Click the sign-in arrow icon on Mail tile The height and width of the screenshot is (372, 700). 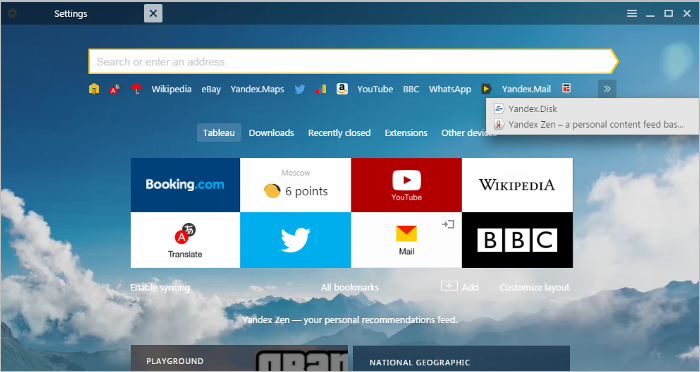pyautogui.click(x=448, y=224)
